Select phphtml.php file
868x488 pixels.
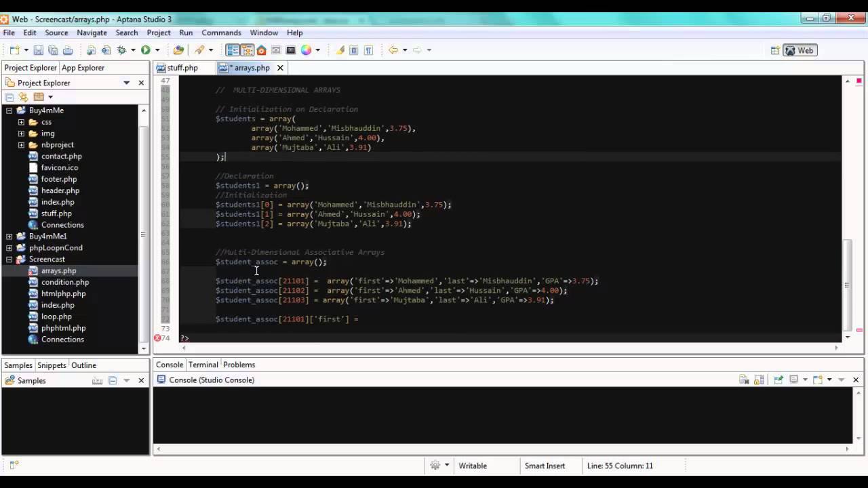[63, 328]
